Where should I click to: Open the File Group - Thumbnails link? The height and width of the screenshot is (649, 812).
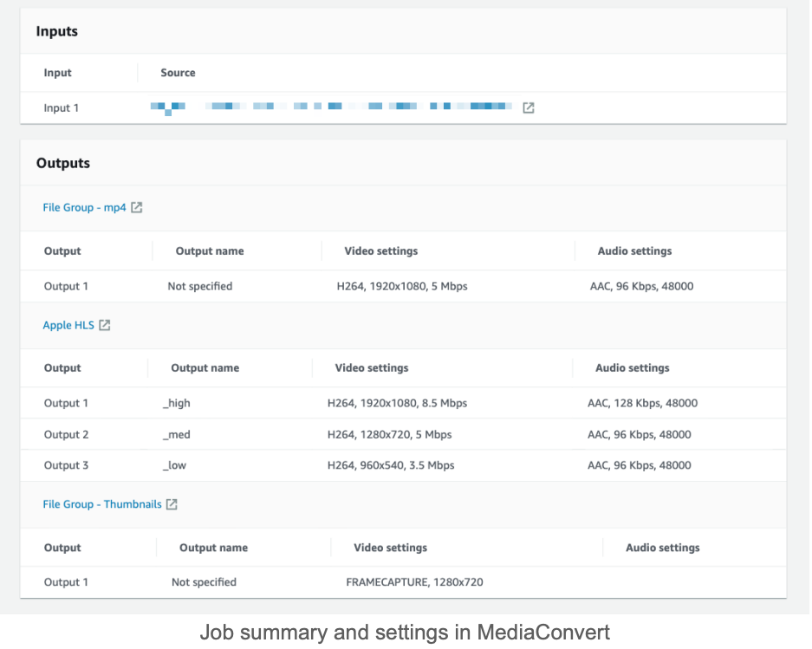[101, 503]
